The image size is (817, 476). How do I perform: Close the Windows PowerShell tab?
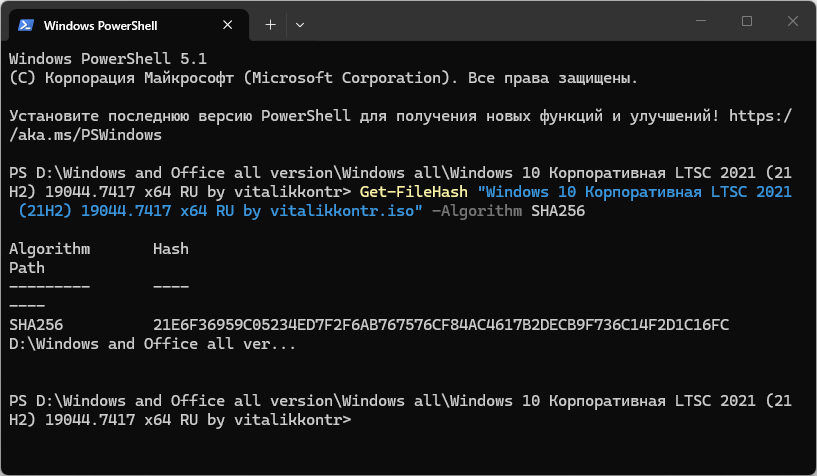tap(228, 25)
